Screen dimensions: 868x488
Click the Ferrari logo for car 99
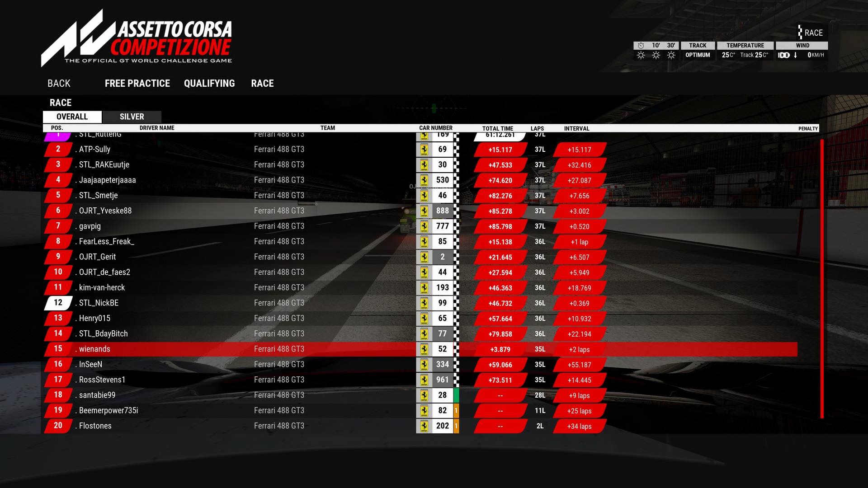pyautogui.click(x=424, y=303)
